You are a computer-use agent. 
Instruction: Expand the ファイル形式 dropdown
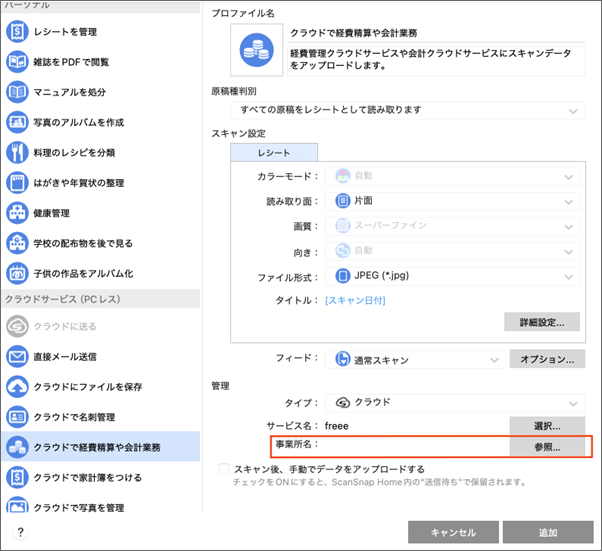453,276
